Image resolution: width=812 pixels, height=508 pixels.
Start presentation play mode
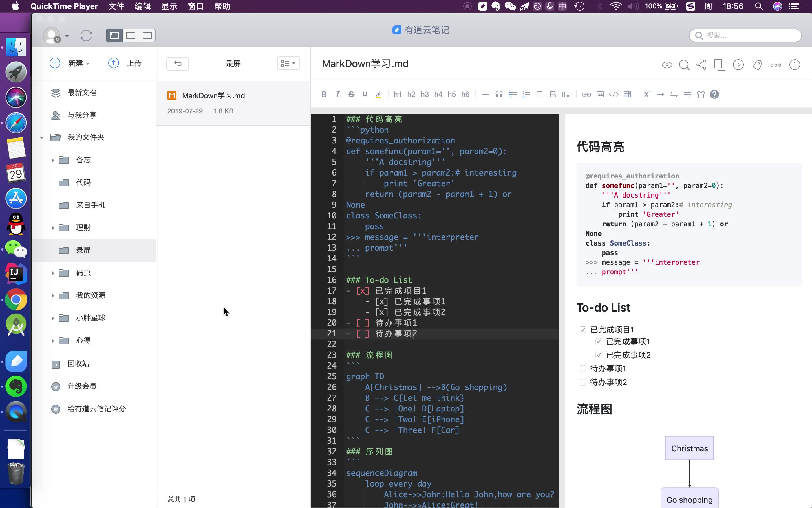point(738,65)
